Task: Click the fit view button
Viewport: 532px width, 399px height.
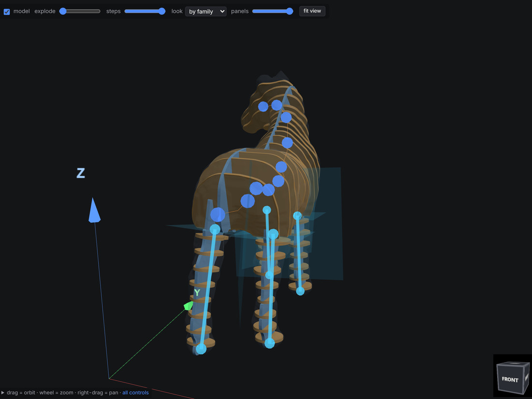Action: tap(312, 11)
